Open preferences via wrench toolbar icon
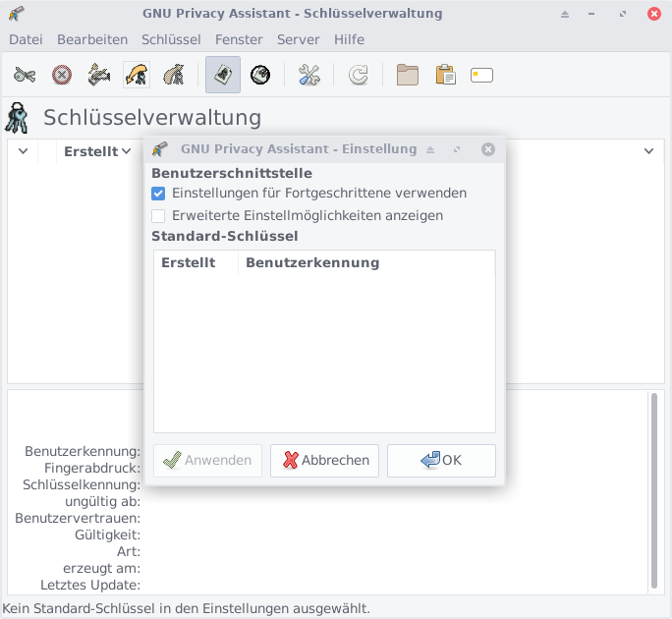672x619 pixels. pyautogui.click(x=309, y=75)
